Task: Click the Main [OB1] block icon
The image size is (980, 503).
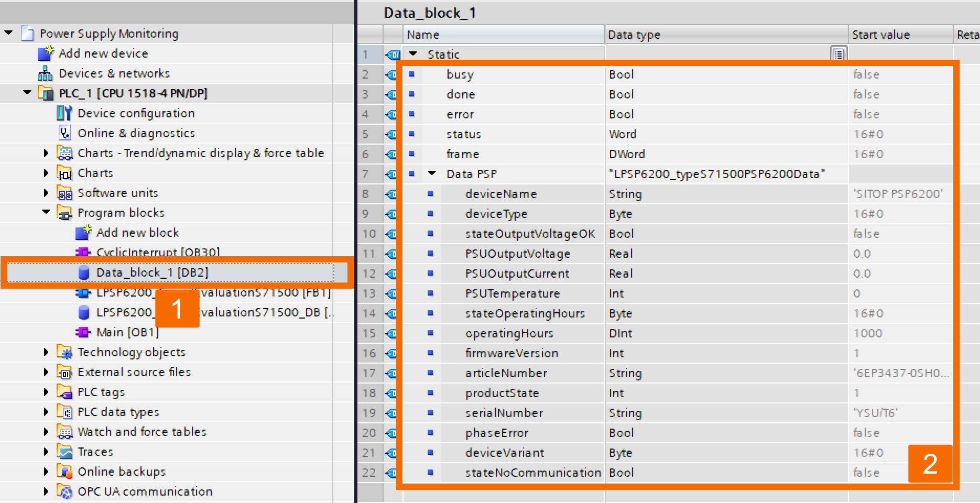Action: [83, 332]
